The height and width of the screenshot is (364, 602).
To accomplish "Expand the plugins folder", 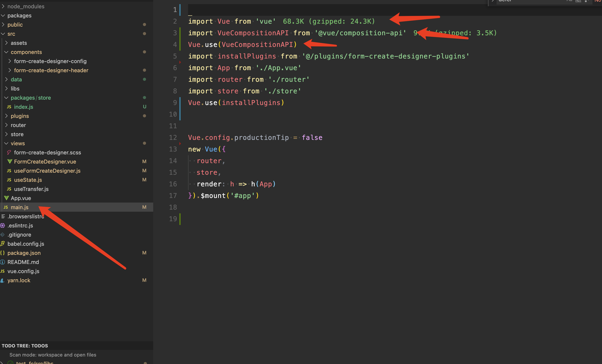I will [x=6, y=116].
